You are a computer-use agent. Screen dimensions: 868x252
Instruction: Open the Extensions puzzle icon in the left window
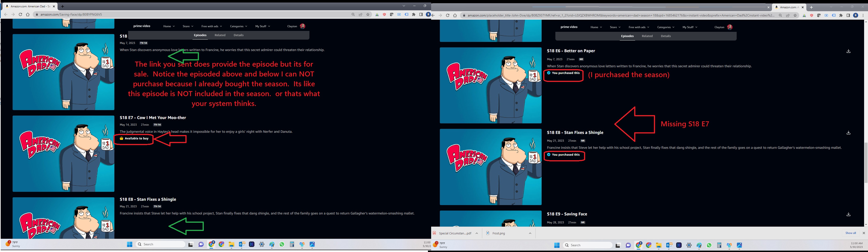(x=414, y=14)
